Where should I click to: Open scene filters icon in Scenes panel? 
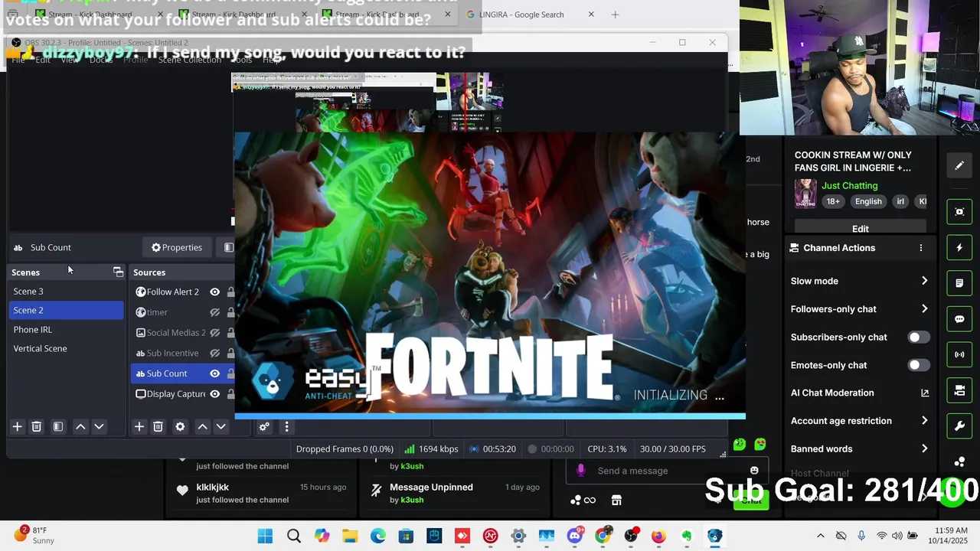58,427
